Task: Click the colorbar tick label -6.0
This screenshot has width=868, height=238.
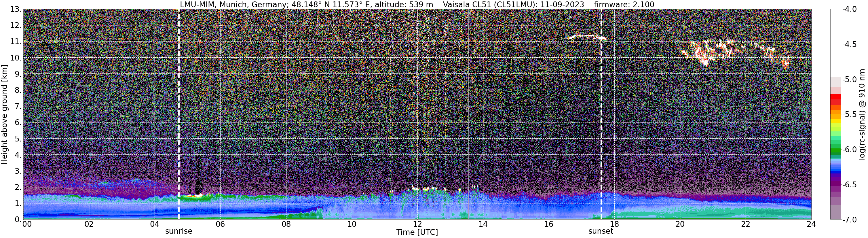Action: point(850,149)
